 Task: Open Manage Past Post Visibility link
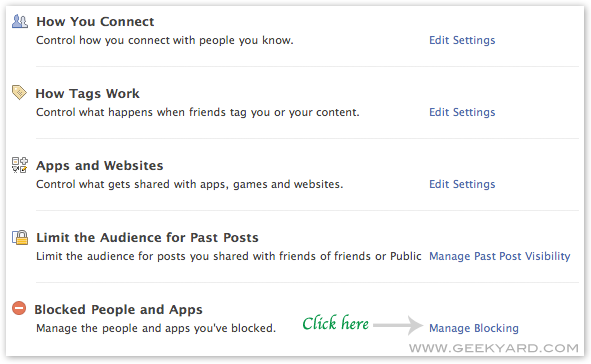500,256
